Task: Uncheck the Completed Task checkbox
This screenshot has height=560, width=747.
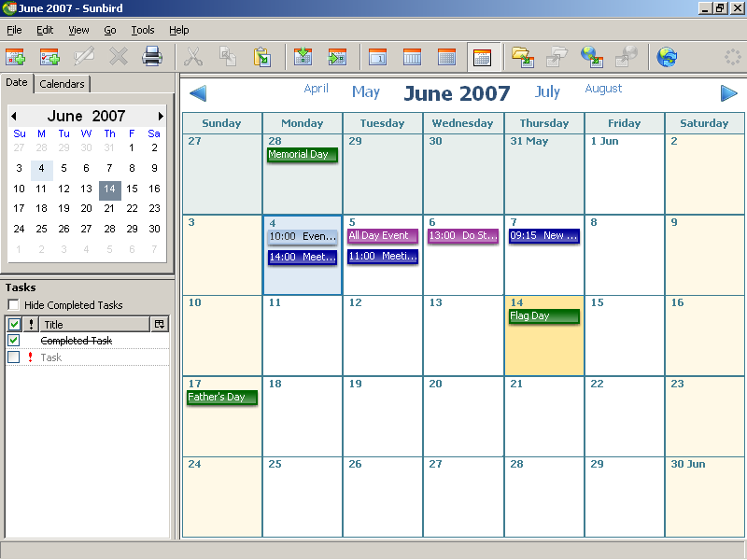Action: point(13,341)
